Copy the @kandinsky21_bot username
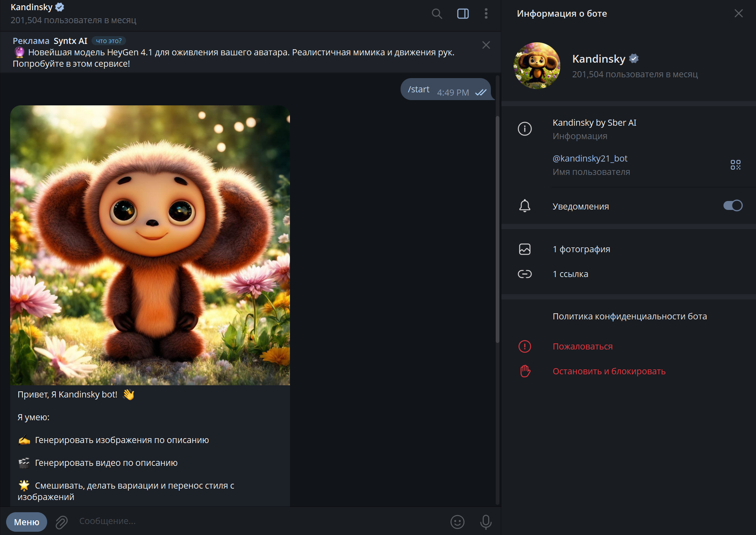Viewport: 756px width, 535px height. tap(590, 158)
